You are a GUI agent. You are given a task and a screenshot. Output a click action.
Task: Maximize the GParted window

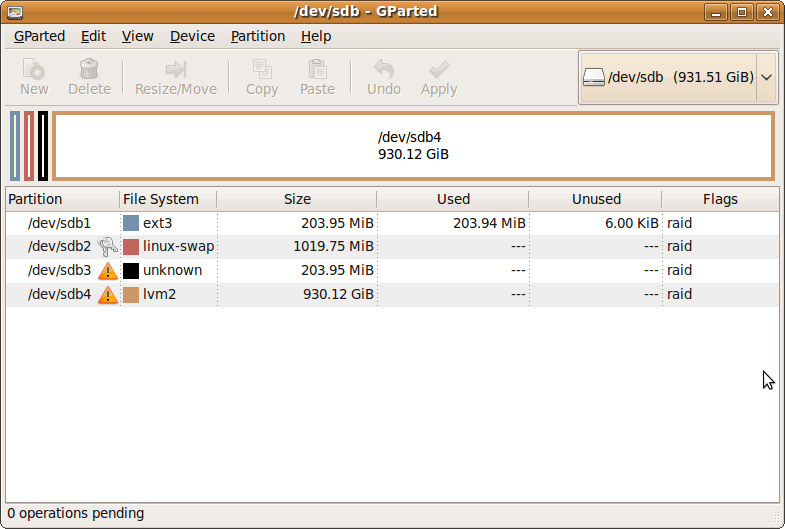pos(742,12)
